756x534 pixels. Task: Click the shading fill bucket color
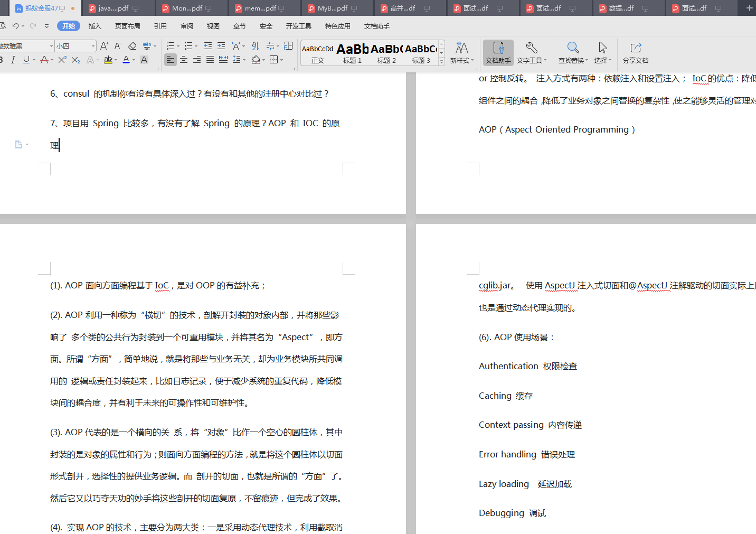coord(256,60)
